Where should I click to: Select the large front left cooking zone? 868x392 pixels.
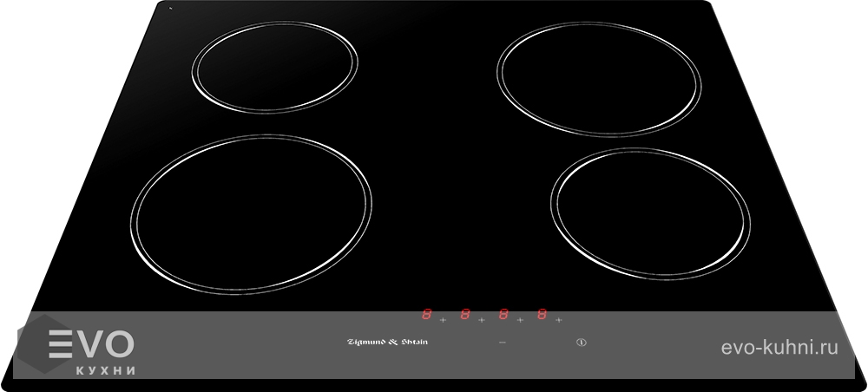251,213
